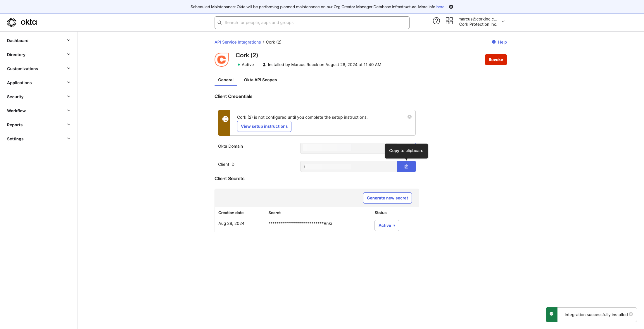This screenshot has width=644, height=329.
Task: Click the green success check icon
Action: (x=551, y=314)
